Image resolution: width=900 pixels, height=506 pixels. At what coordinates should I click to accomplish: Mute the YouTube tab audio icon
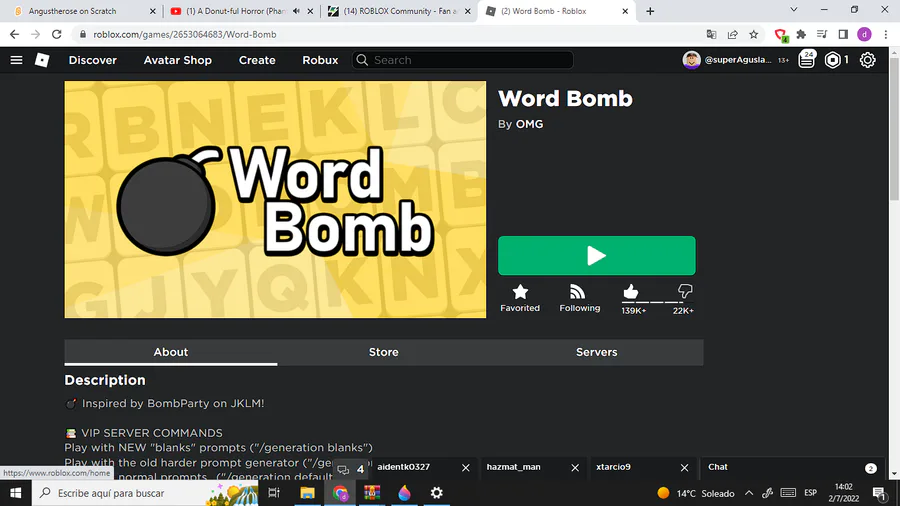(296, 11)
